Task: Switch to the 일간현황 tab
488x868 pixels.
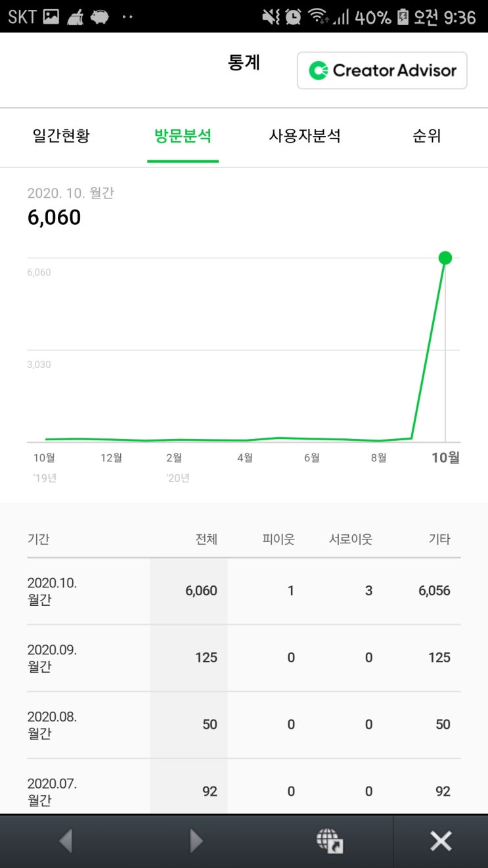Action: [x=61, y=136]
